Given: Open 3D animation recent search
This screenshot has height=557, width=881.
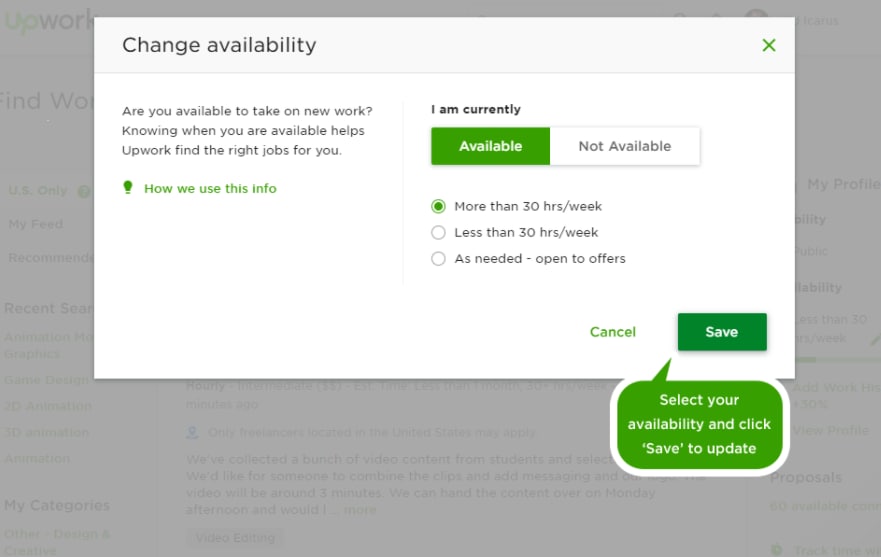Looking at the screenshot, I should point(46,432).
